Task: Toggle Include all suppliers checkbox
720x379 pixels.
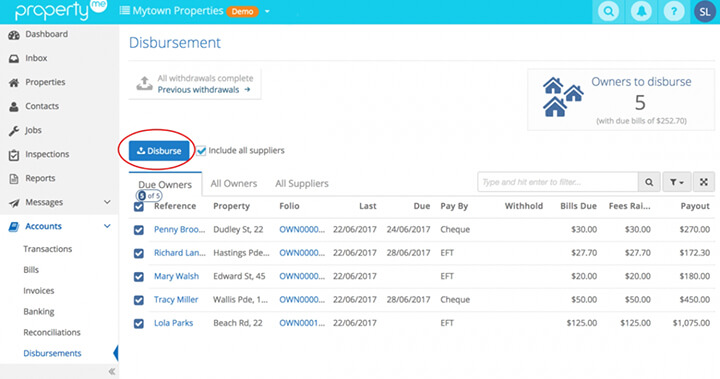Action: coord(201,151)
